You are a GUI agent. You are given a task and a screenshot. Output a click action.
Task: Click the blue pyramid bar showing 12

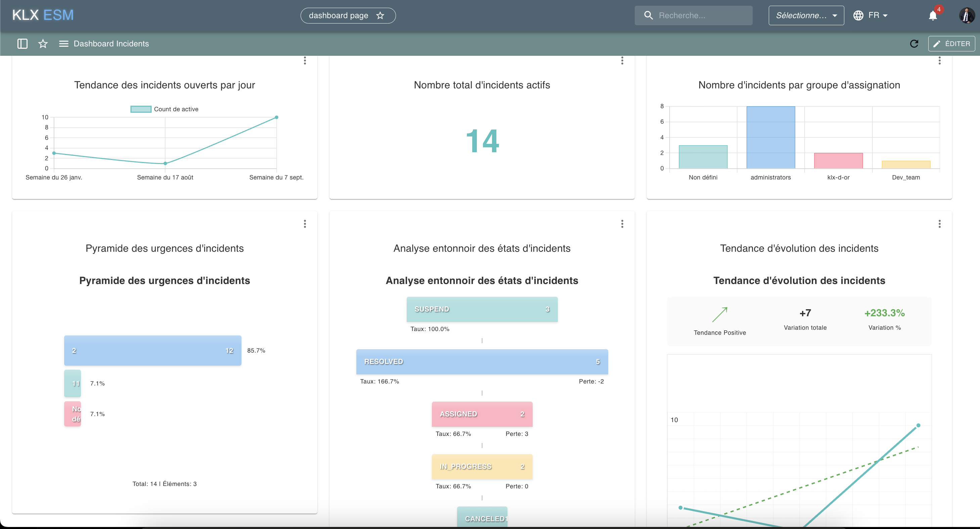[x=152, y=351]
